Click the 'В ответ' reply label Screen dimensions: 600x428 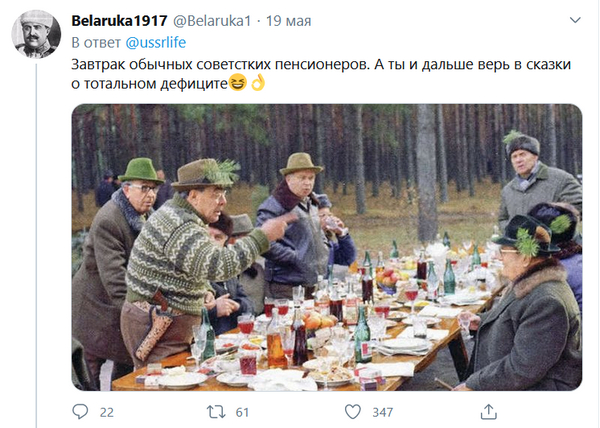click(96, 42)
